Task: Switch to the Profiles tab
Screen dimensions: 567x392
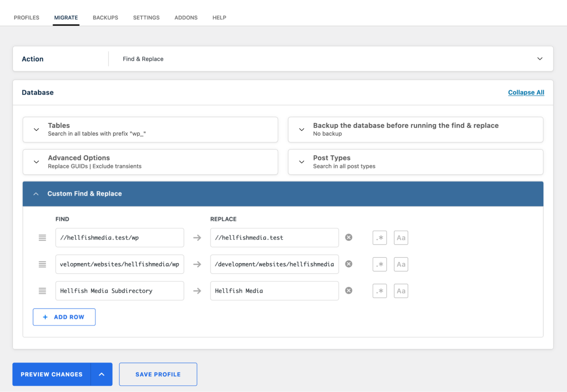Action: click(x=26, y=17)
